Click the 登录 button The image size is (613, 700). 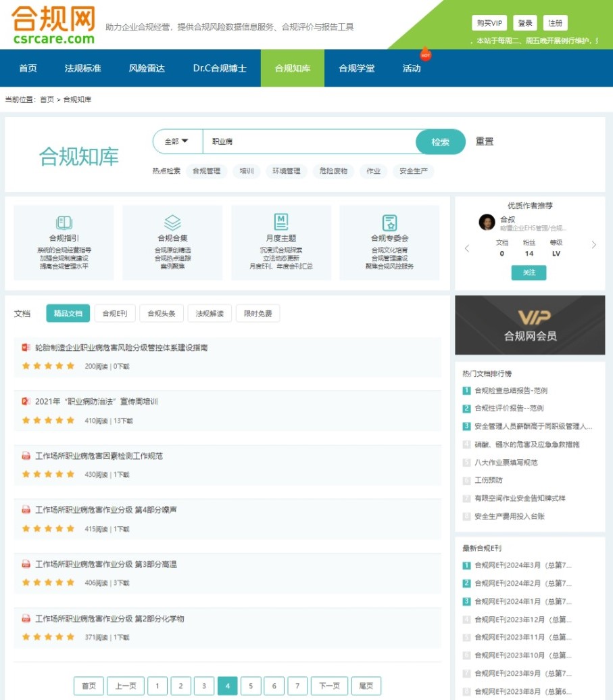point(525,23)
